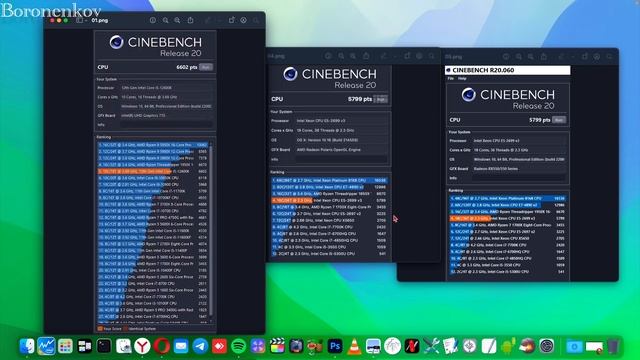Open highlight color dropdown in 05.png toolbar
Viewport: 640px width, 360px height.
tap(573, 57)
